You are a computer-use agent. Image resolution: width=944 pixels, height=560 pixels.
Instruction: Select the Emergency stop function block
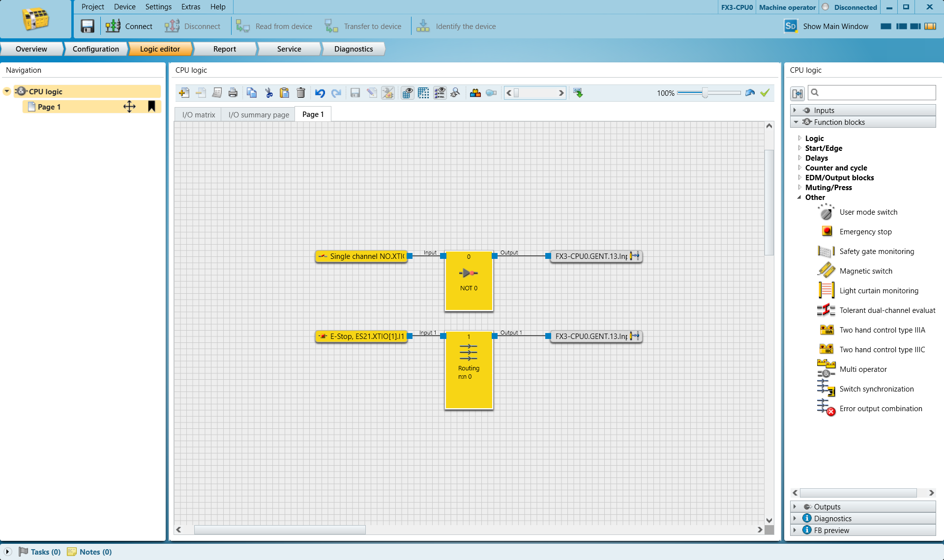865,231
